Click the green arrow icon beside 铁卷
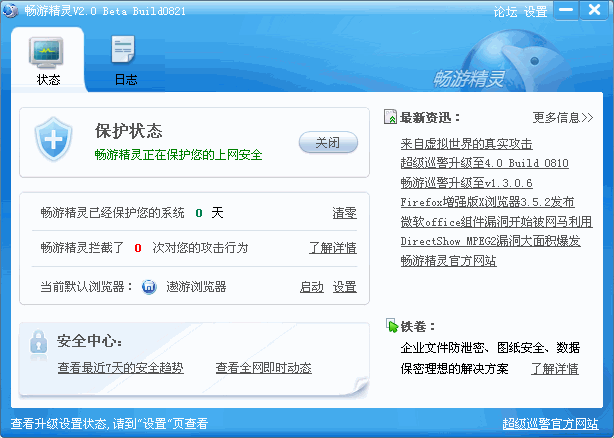Image resolution: width=614 pixels, height=438 pixels. pyautogui.click(x=392, y=325)
